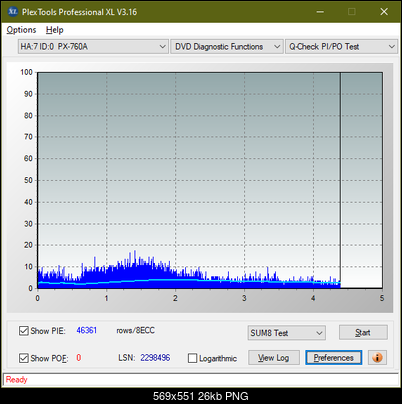This screenshot has width=402, height=404.
Task: Enable the Logarithmic checkbox
Action: tap(192, 358)
